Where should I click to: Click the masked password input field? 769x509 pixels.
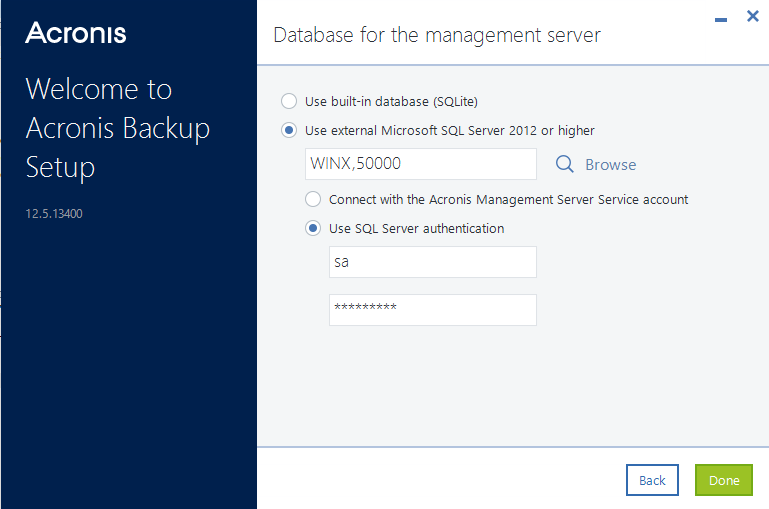[x=432, y=309]
